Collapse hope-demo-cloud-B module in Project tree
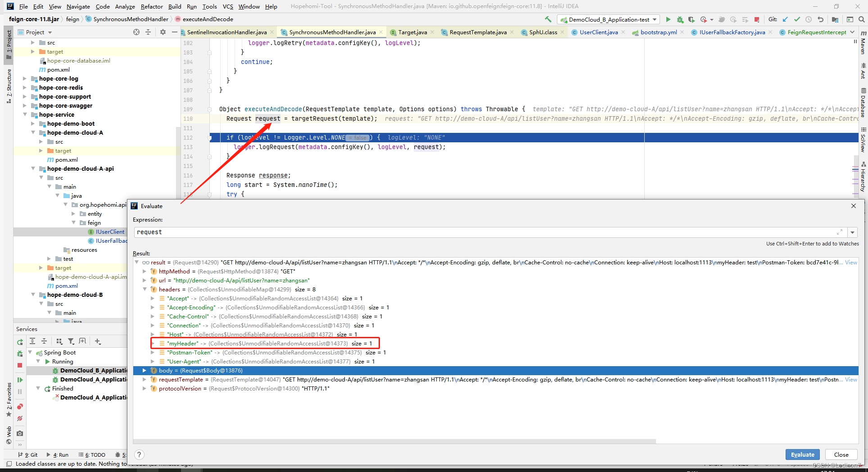 click(33, 295)
